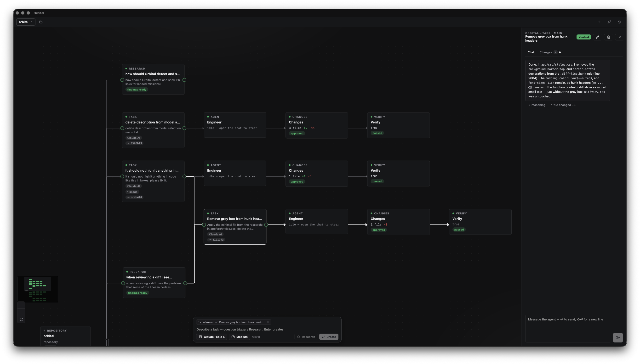Viewport: 640px width, 364px height.
Task: Click the plus icon in top toolbar
Action: [x=599, y=22]
